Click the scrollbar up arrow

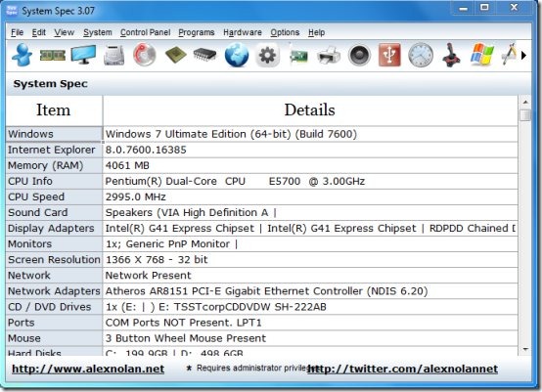pyautogui.click(x=525, y=102)
